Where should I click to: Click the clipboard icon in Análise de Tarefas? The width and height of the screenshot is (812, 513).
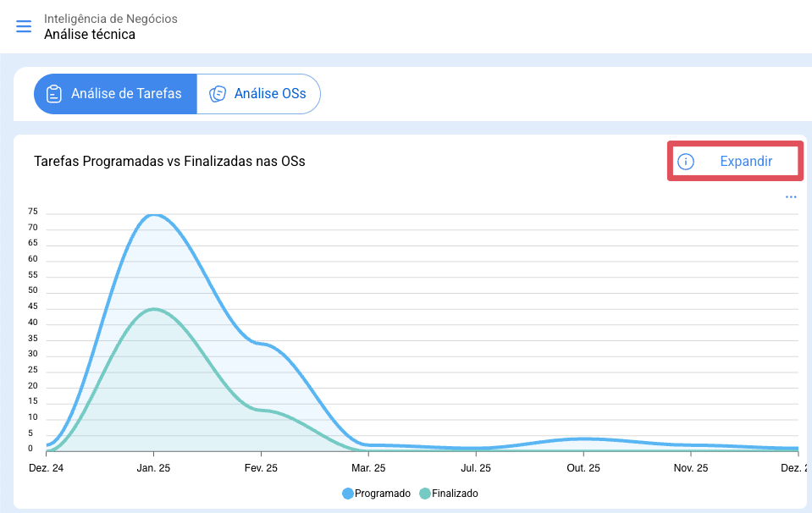pyautogui.click(x=54, y=94)
